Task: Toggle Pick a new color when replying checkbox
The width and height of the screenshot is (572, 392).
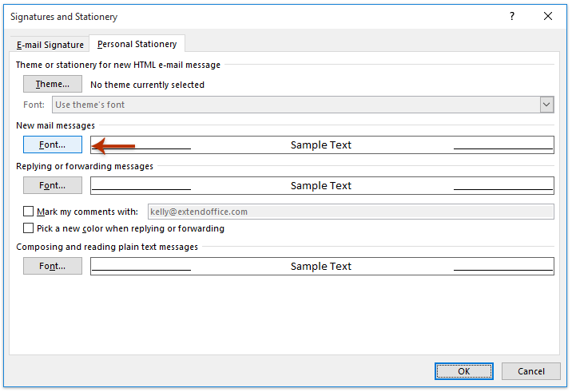Action: (28, 228)
